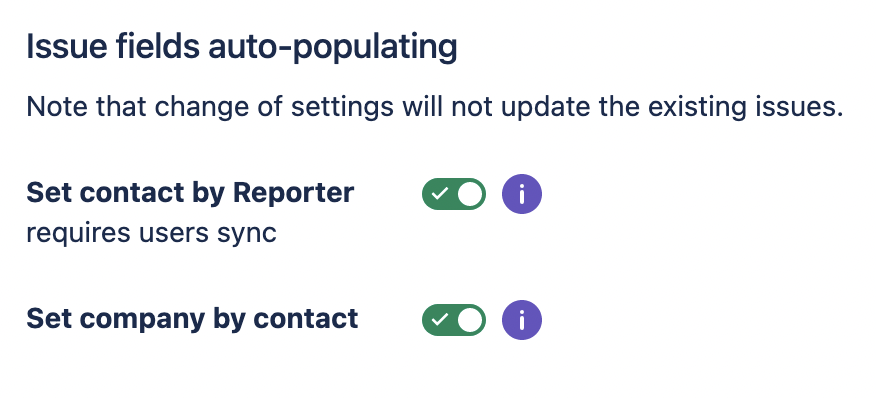
Task: Disable Set contact by Reporter toggle
Action: (x=454, y=194)
